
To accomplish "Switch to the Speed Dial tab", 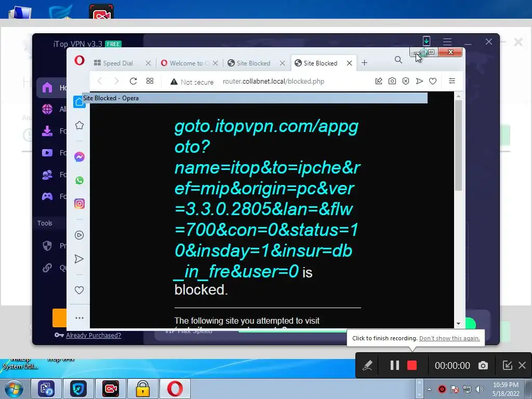I will (x=118, y=63).
